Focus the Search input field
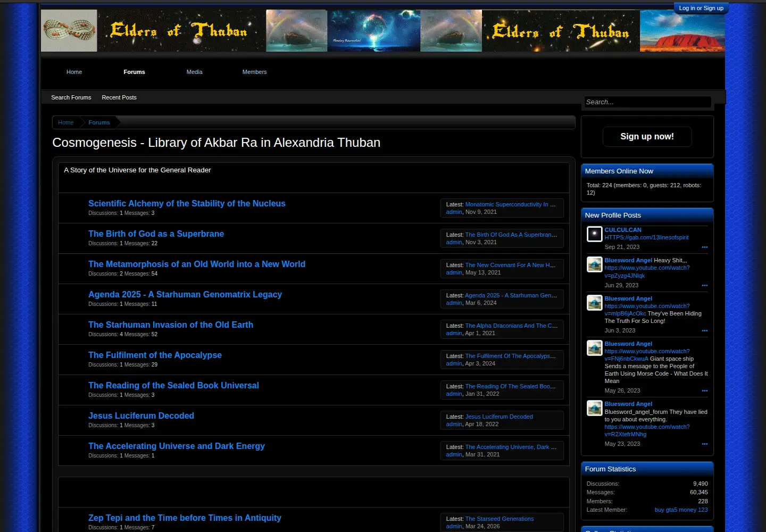The height and width of the screenshot is (532, 766). 647,102
